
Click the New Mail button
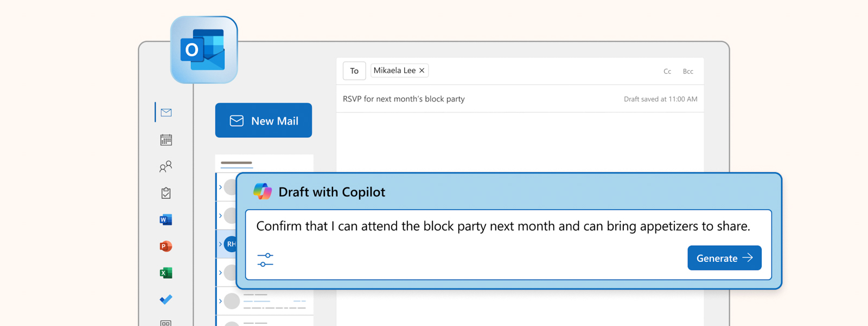(x=264, y=120)
